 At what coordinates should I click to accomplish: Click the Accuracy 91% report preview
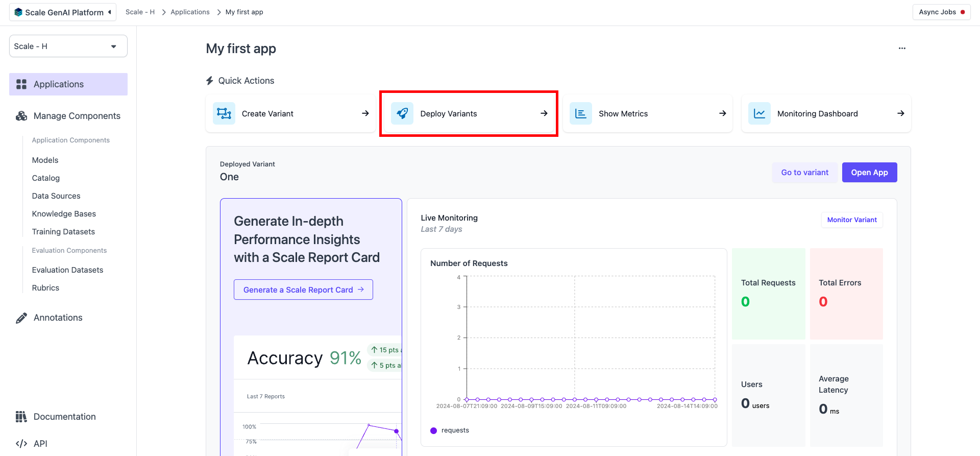pyautogui.click(x=317, y=395)
